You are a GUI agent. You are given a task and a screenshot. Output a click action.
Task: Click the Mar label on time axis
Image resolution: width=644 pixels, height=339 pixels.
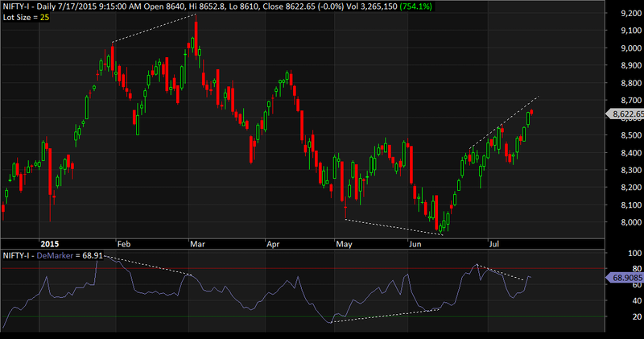point(197,244)
